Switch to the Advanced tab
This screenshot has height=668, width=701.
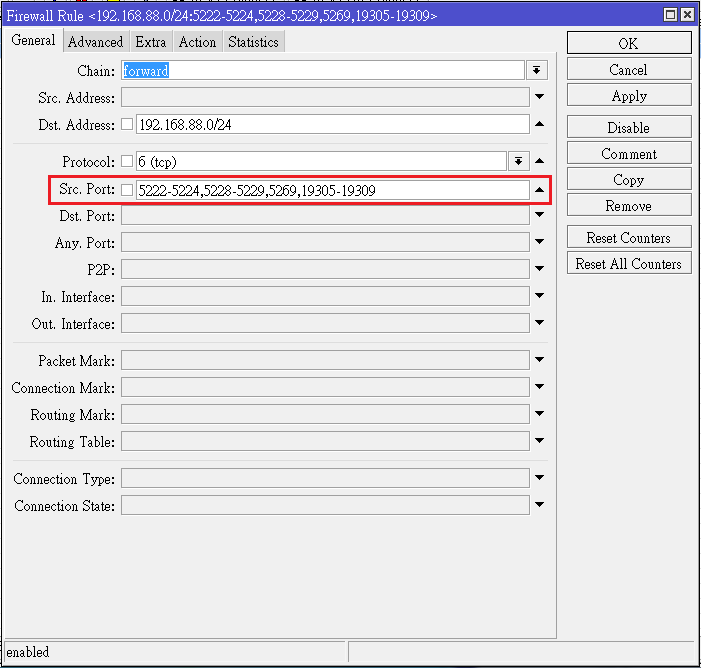click(x=96, y=42)
